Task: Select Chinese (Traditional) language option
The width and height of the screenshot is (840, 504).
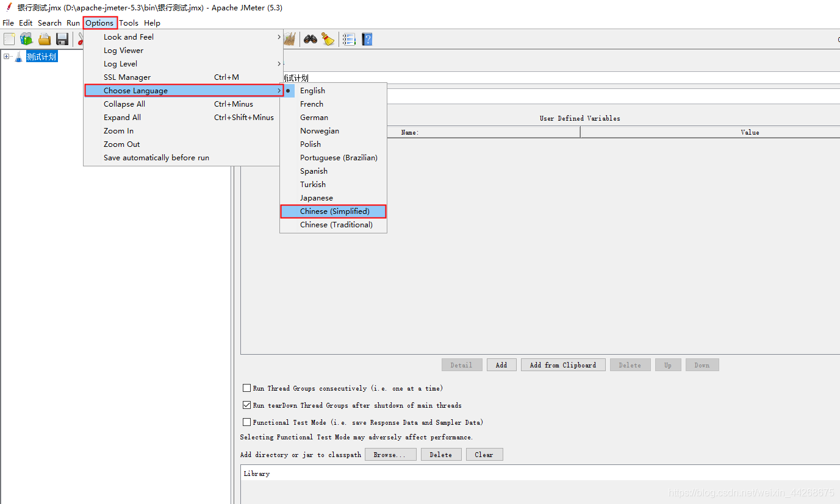Action: pyautogui.click(x=333, y=225)
